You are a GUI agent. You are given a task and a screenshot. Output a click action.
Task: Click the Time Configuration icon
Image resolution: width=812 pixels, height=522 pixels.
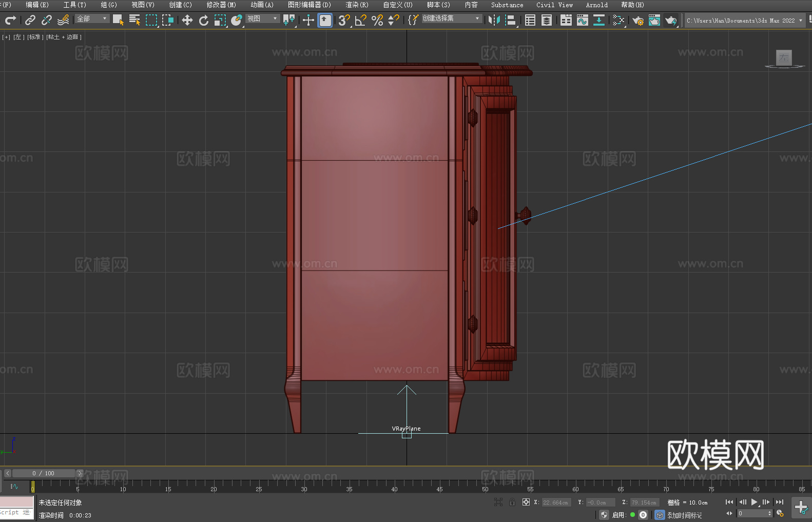coord(780,513)
